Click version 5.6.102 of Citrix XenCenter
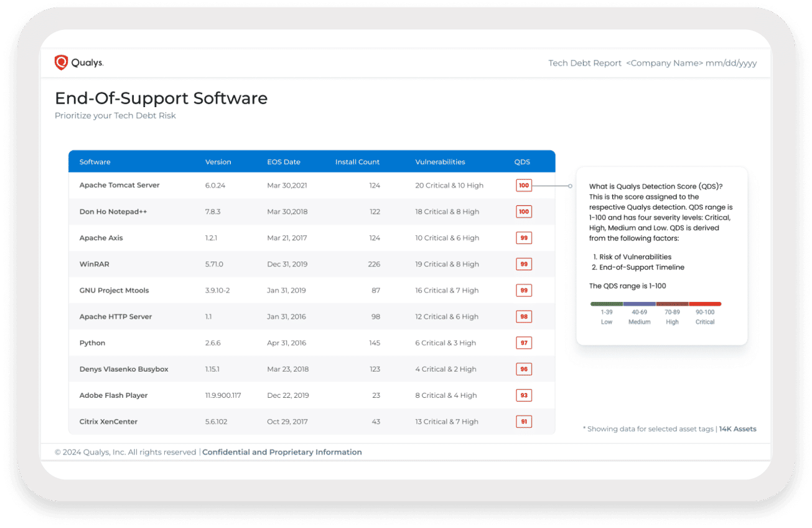Viewport: 812px width, 528px height. [217, 422]
